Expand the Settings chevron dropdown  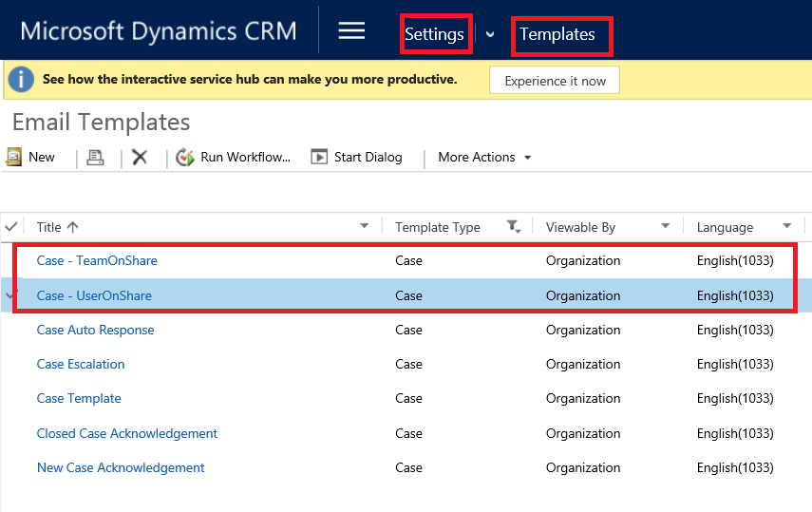(x=490, y=34)
